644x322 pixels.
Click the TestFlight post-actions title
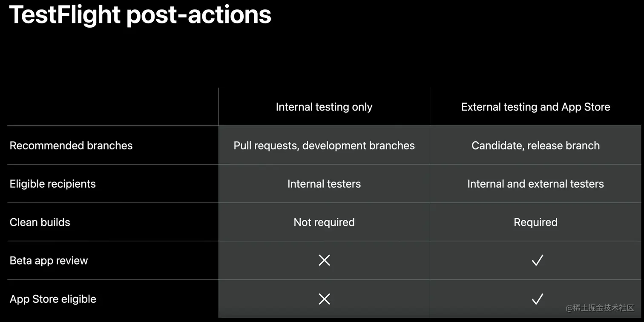pyautogui.click(x=140, y=14)
